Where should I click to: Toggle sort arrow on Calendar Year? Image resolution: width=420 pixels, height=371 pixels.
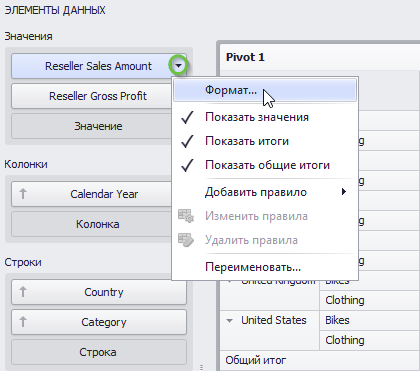[x=23, y=193]
